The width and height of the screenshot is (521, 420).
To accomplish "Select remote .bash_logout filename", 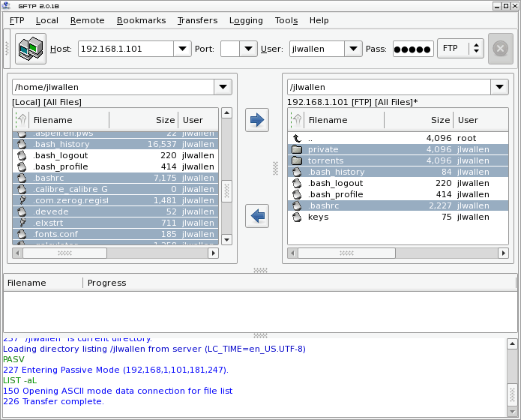I will click(335, 183).
